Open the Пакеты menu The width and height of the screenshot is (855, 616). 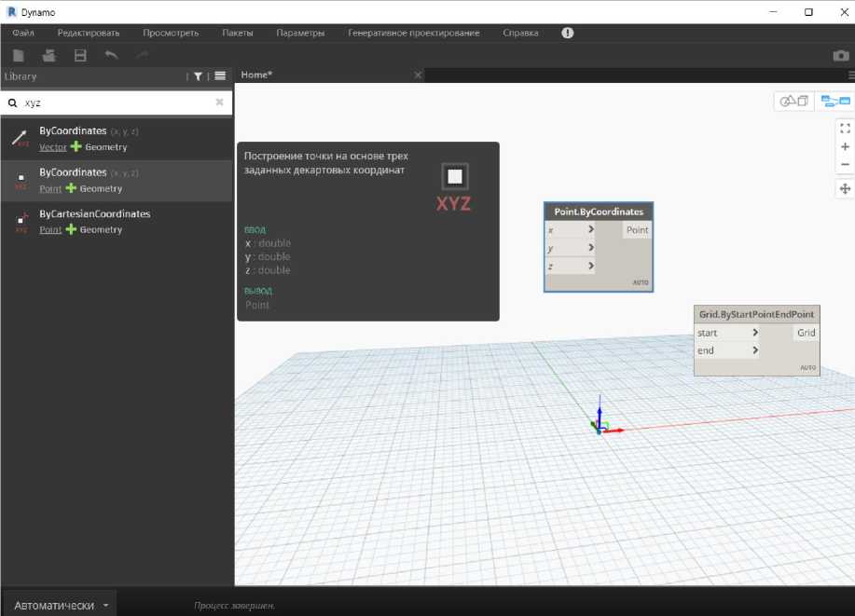237,33
